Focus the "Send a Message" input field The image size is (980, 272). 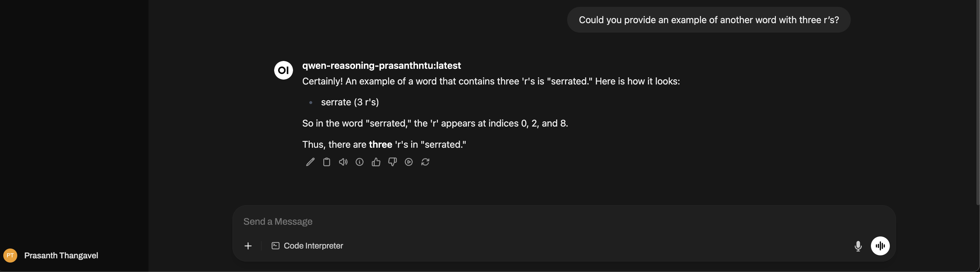point(533,221)
